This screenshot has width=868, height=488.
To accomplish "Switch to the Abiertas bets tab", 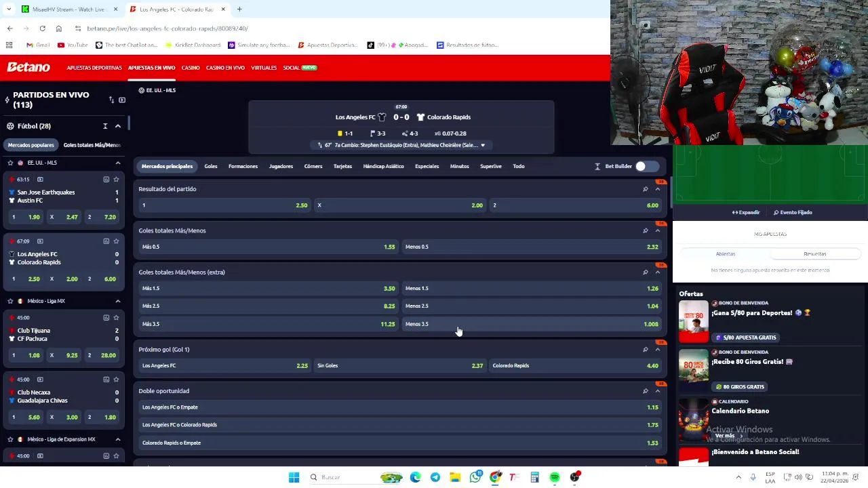I will pyautogui.click(x=726, y=253).
